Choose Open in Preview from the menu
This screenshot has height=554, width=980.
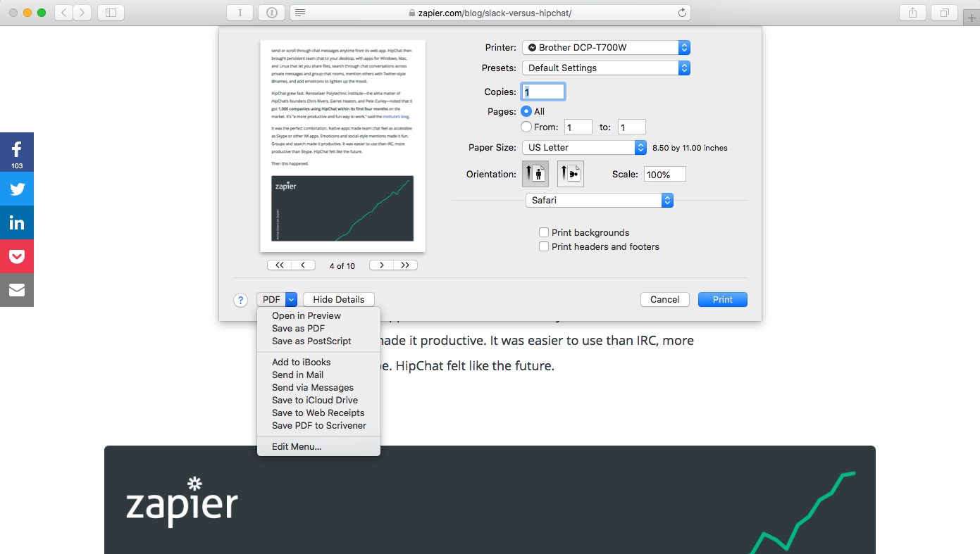tap(305, 315)
